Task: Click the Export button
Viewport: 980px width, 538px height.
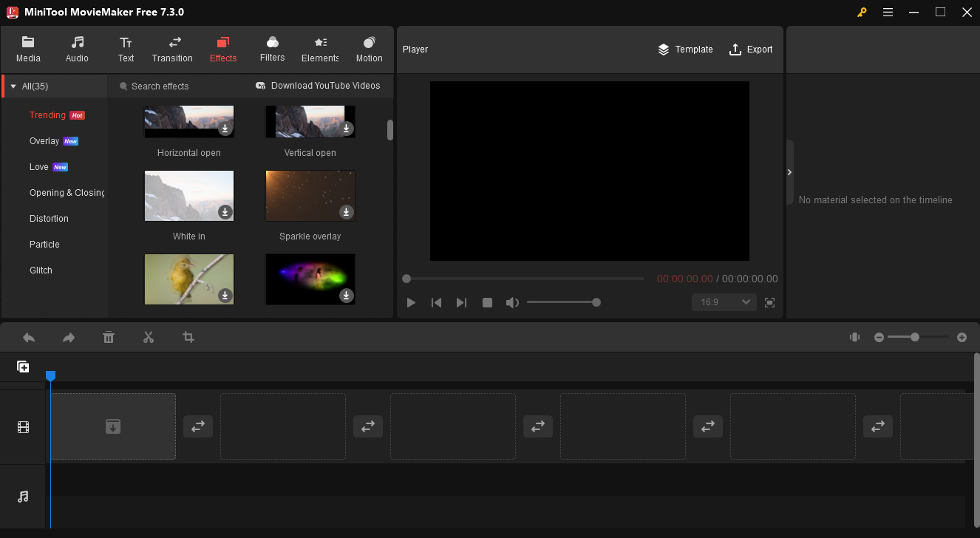Action: [x=751, y=50]
